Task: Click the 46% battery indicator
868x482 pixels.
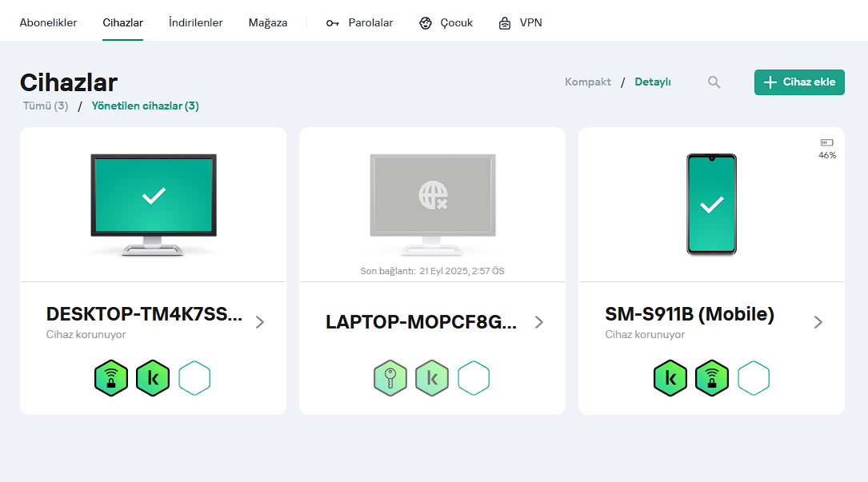Action: coord(827,149)
